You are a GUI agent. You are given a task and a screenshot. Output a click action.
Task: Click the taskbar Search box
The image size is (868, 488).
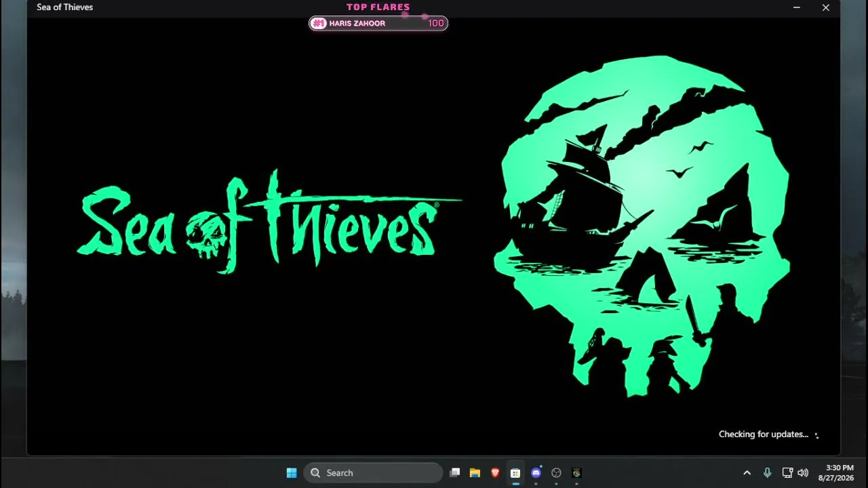pyautogui.click(x=374, y=473)
